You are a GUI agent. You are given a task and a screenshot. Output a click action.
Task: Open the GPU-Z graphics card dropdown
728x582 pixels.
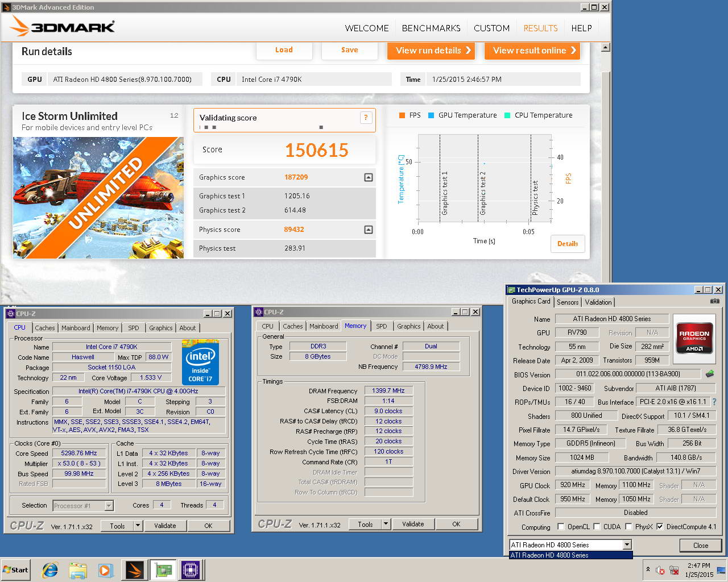627,545
